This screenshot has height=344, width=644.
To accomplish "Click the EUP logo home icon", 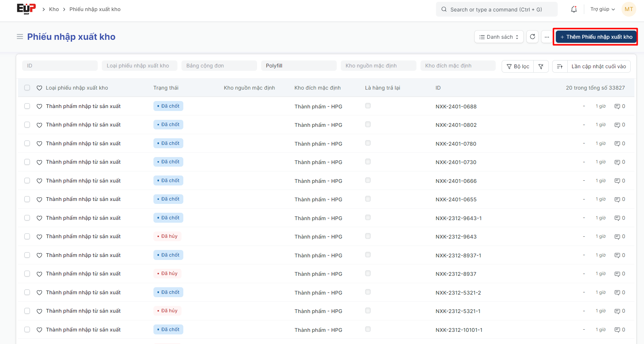I will coord(26,9).
